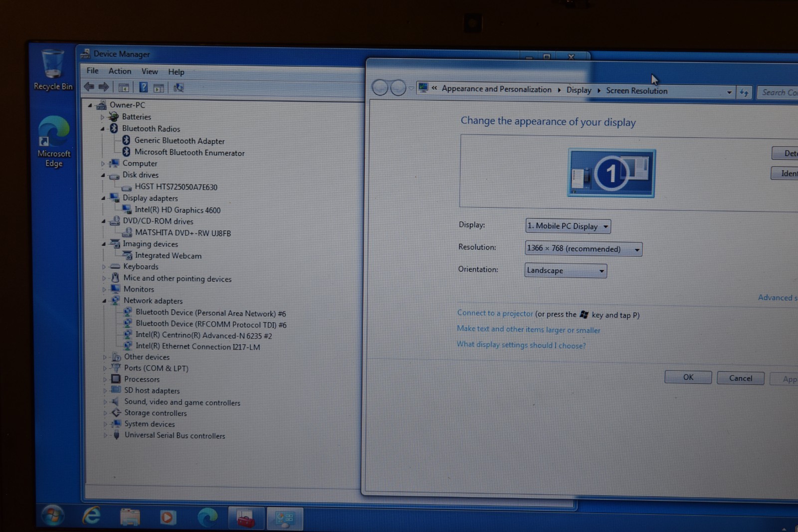Open the Display dropdown (Mobile PC Display)
The width and height of the screenshot is (798, 532).
tap(568, 226)
